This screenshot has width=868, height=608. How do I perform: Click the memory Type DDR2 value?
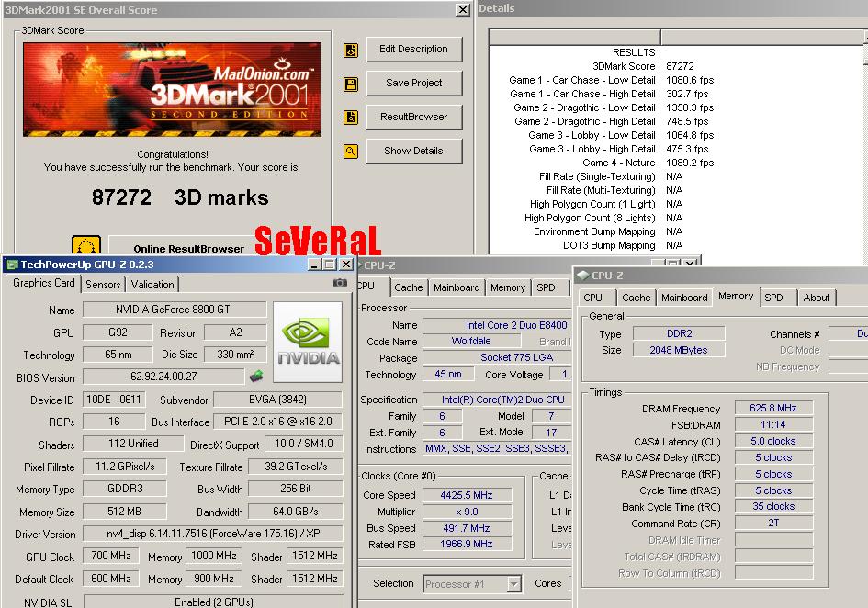pyautogui.click(x=679, y=333)
